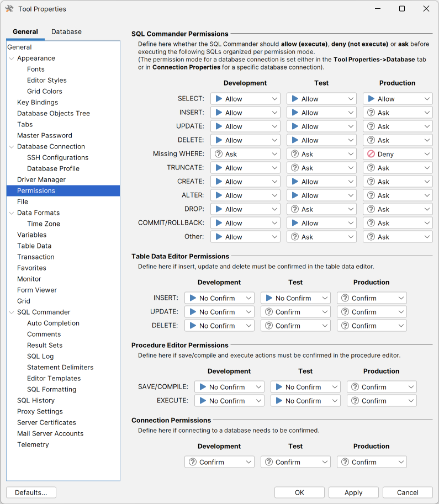Screen dimensions: 439x504
Task: Select the General tab
Action: point(25,32)
